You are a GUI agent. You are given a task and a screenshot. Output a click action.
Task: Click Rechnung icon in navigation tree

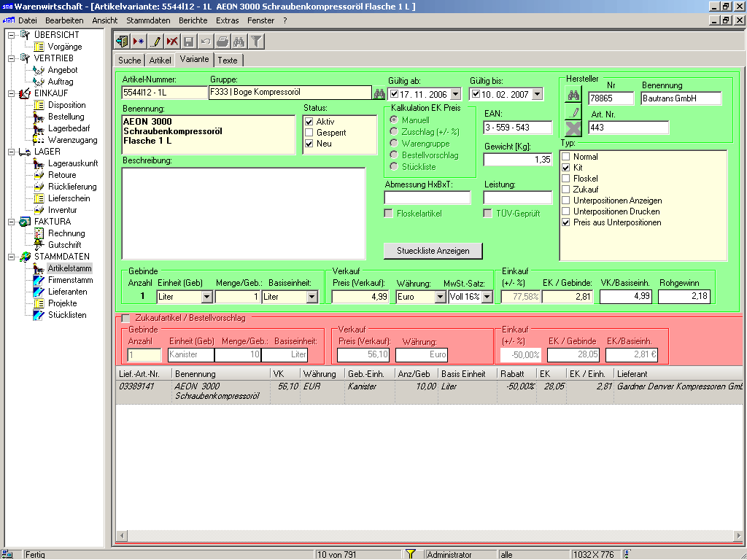click(x=38, y=233)
